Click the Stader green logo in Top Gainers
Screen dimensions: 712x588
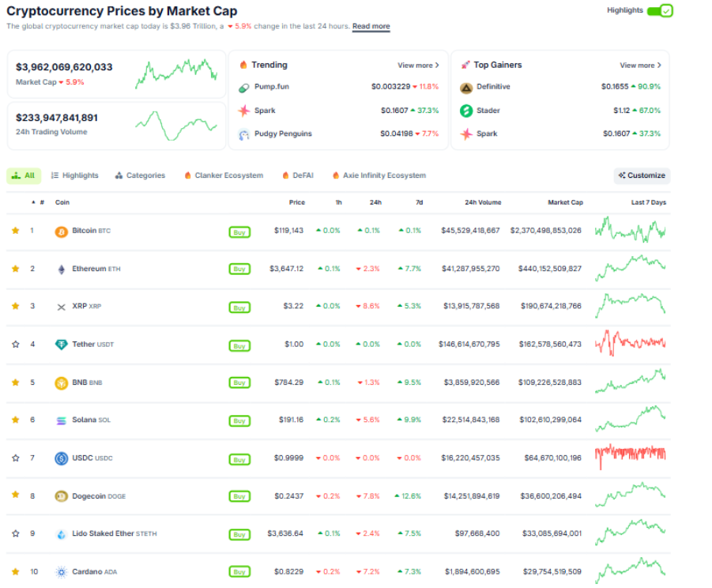point(466,111)
